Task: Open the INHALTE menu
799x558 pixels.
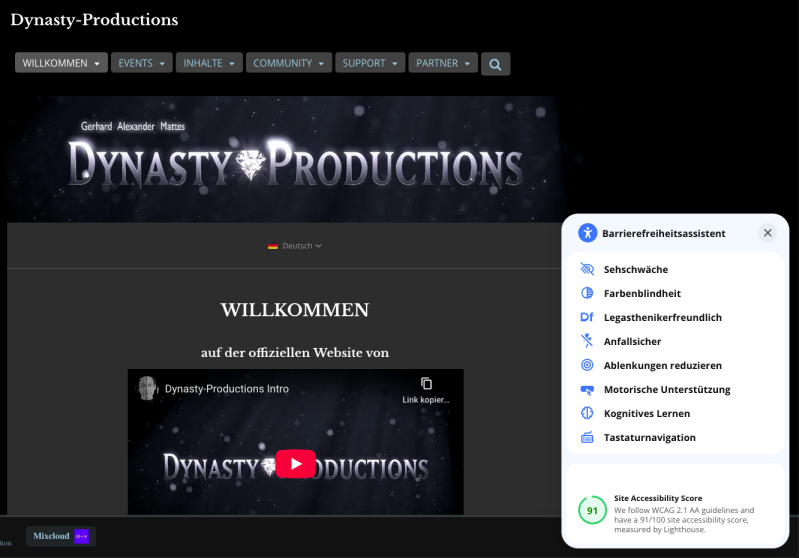Action: [209, 63]
